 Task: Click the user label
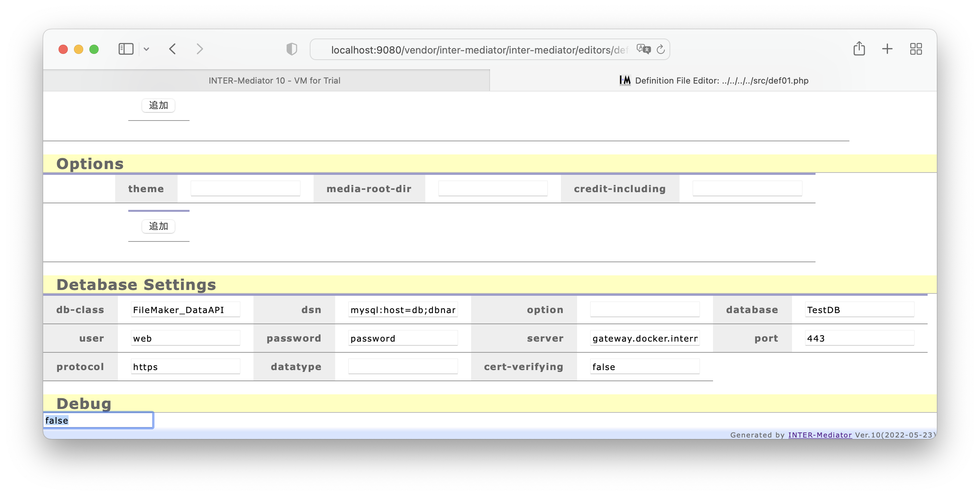[92, 338]
